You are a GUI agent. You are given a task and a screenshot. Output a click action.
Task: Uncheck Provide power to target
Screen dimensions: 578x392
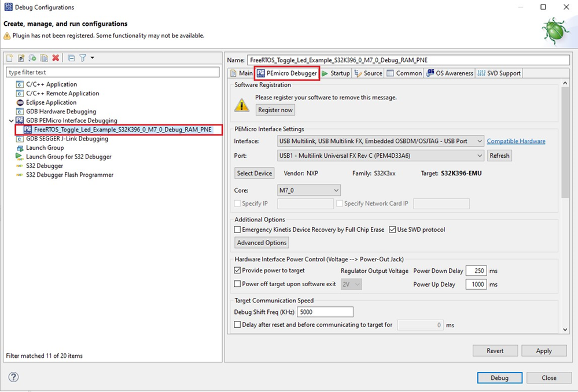[238, 271]
